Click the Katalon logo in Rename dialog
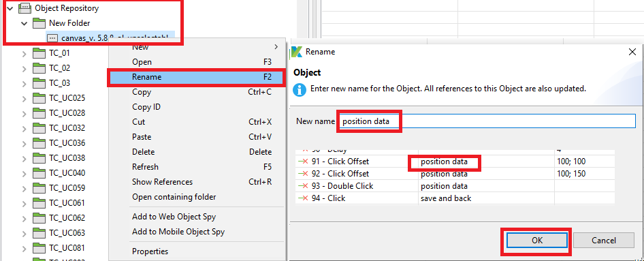644x261 pixels. coord(297,52)
